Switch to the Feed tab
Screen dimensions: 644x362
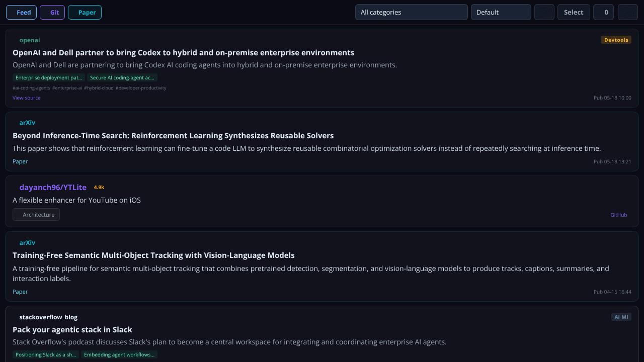tap(21, 13)
